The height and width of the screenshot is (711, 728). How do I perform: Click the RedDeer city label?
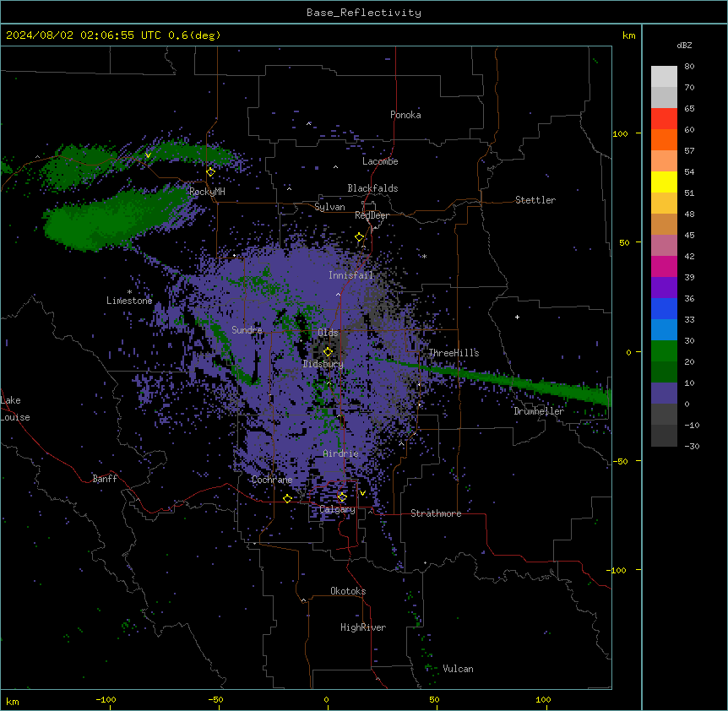pos(372,215)
